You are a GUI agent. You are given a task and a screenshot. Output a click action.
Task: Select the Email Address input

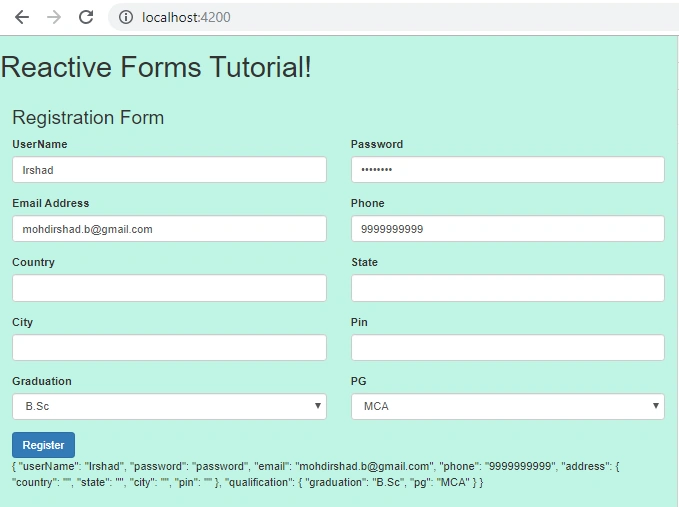click(169, 229)
